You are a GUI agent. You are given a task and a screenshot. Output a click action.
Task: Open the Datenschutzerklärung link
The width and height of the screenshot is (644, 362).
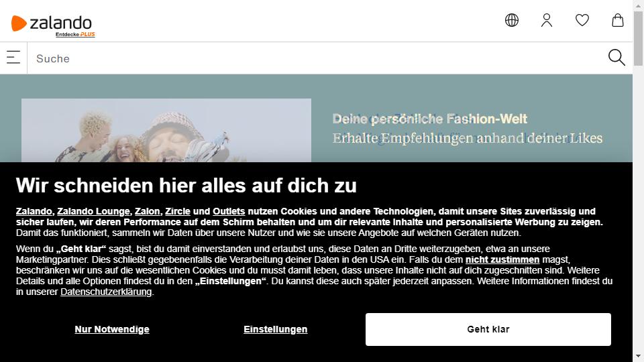pyautogui.click(x=106, y=292)
